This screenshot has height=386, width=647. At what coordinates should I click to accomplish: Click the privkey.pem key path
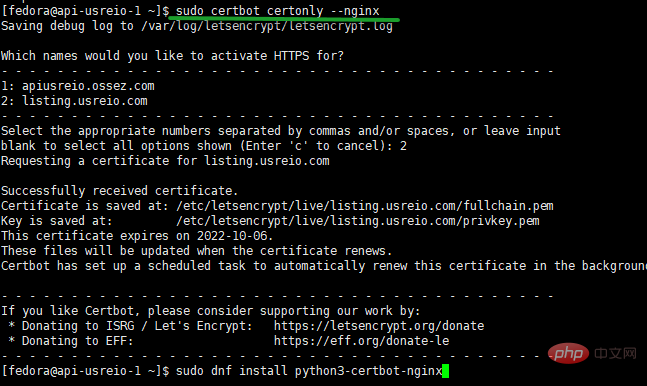(x=358, y=221)
